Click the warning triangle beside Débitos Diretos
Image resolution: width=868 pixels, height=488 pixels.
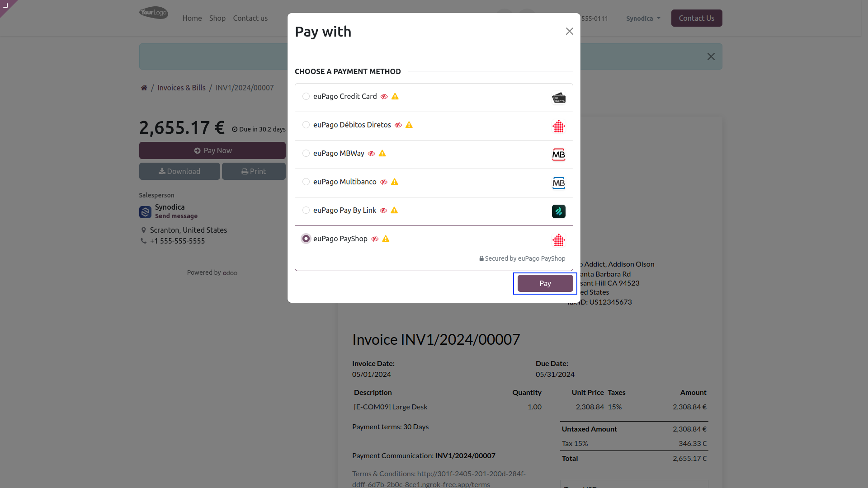(409, 125)
